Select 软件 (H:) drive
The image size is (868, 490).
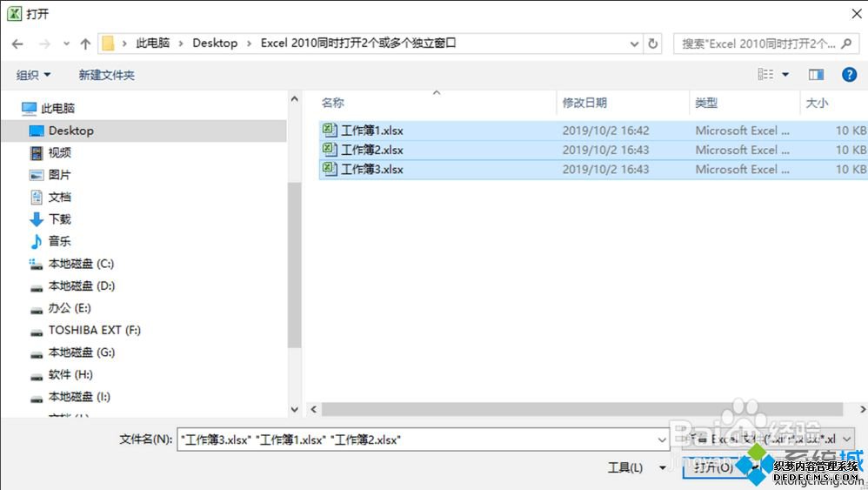pyautogui.click(x=70, y=374)
